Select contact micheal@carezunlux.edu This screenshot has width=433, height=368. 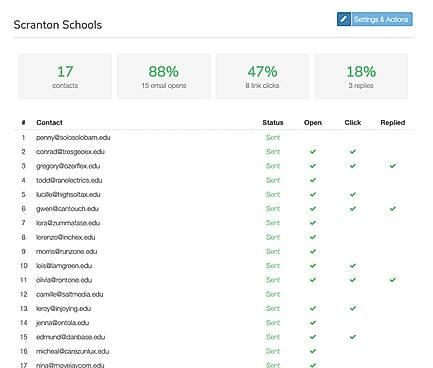(73, 351)
